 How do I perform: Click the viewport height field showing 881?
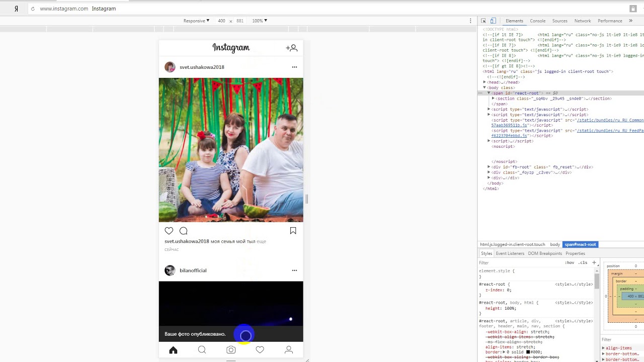click(x=240, y=21)
